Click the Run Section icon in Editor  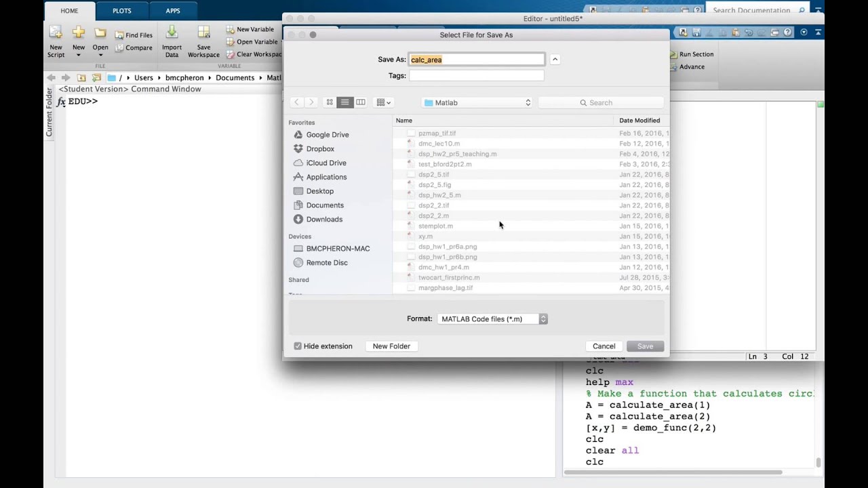tap(673, 54)
